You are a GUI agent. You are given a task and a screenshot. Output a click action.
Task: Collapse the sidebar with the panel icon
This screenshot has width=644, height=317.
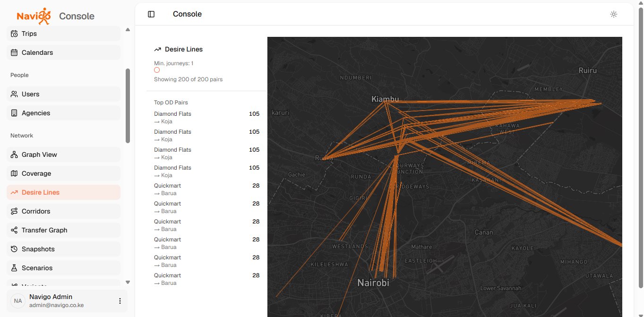coord(151,14)
